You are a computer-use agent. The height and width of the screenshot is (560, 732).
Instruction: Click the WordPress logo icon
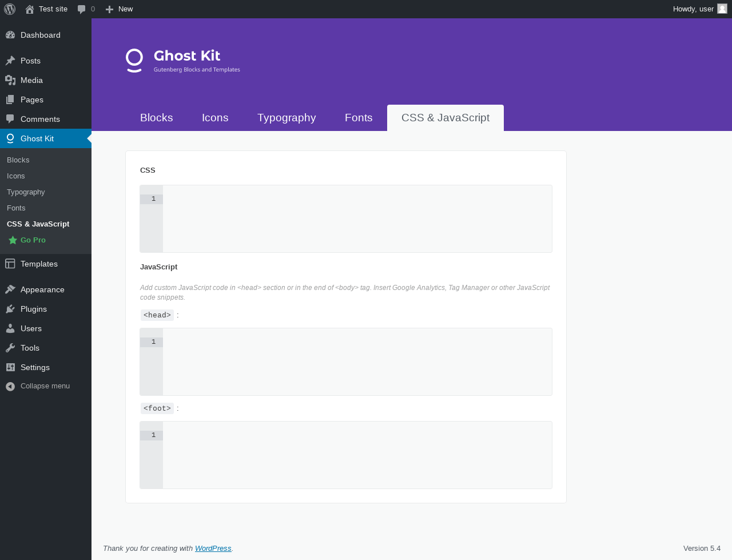click(10, 9)
